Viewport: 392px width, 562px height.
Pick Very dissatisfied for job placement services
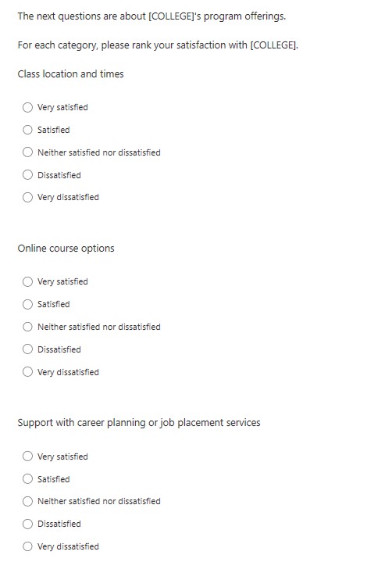tap(27, 546)
